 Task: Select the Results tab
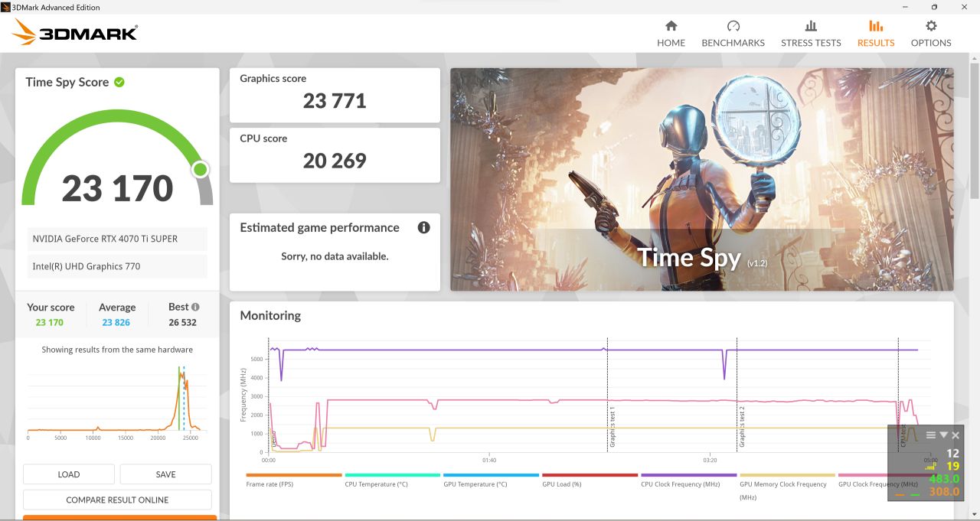point(876,34)
